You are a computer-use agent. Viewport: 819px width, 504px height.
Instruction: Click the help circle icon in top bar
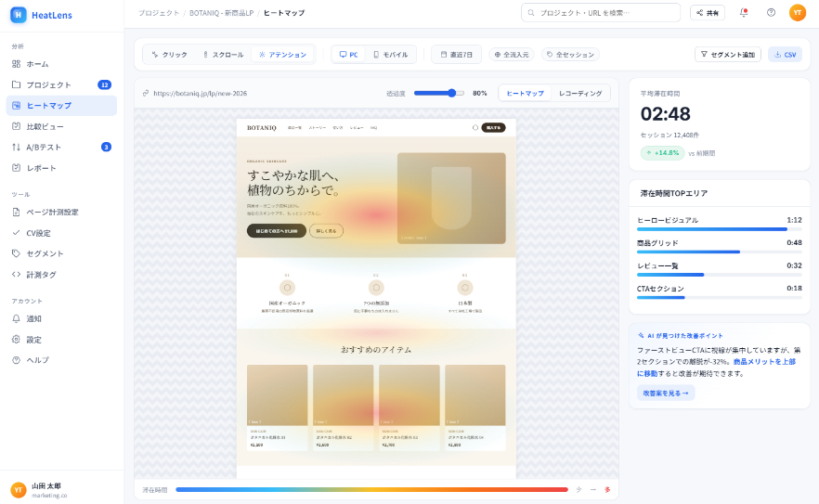[x=771, y=13]
